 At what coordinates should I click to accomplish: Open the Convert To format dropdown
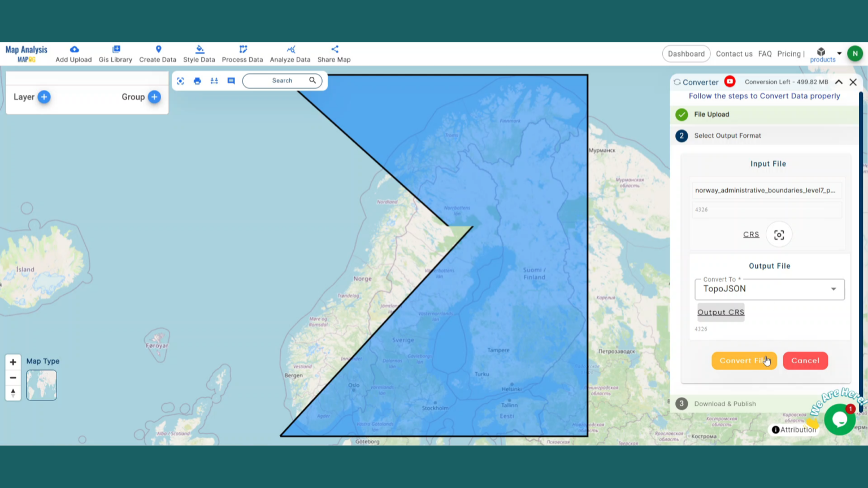(x=833, y=289)
